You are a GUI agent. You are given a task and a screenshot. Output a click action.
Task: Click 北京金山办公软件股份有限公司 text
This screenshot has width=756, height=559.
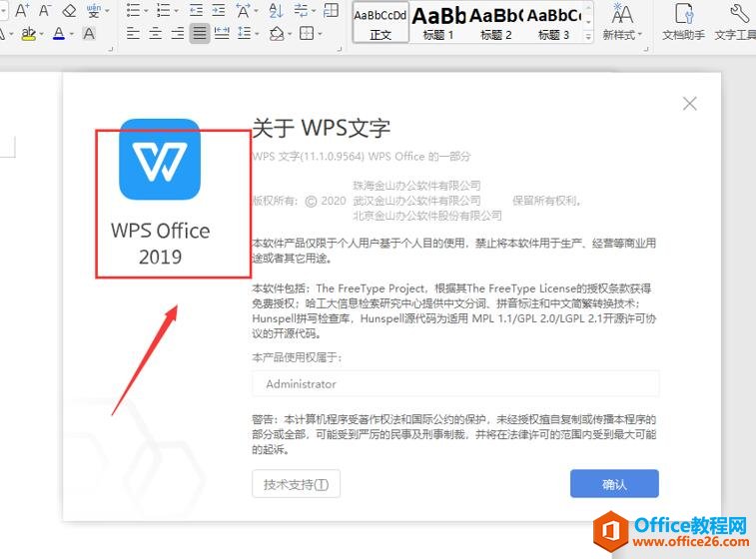point(427,216)
